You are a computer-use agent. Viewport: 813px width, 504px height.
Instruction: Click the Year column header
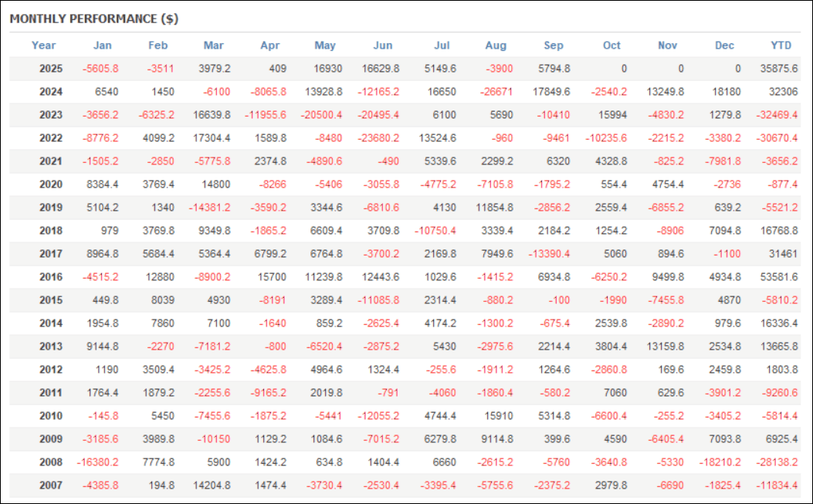click(44, 46)
